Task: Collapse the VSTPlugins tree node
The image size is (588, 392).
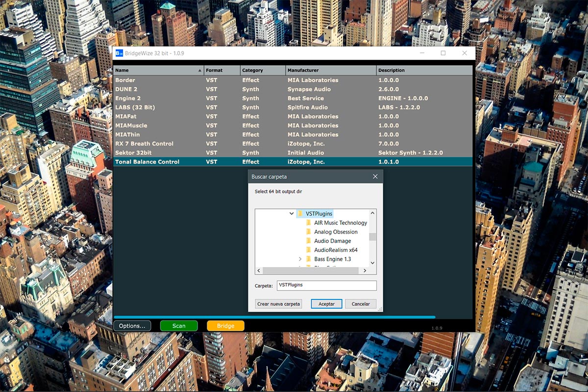Action: [x=292, y=214]
